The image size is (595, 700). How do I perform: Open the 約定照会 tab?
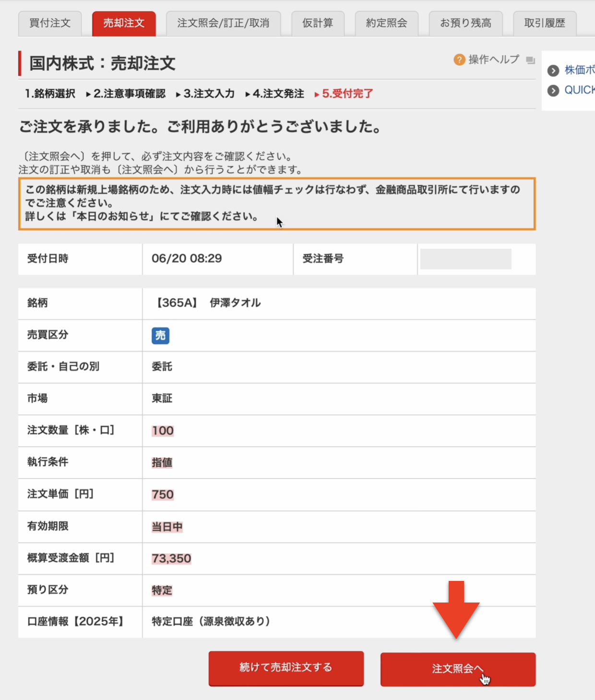click(387, 23)
